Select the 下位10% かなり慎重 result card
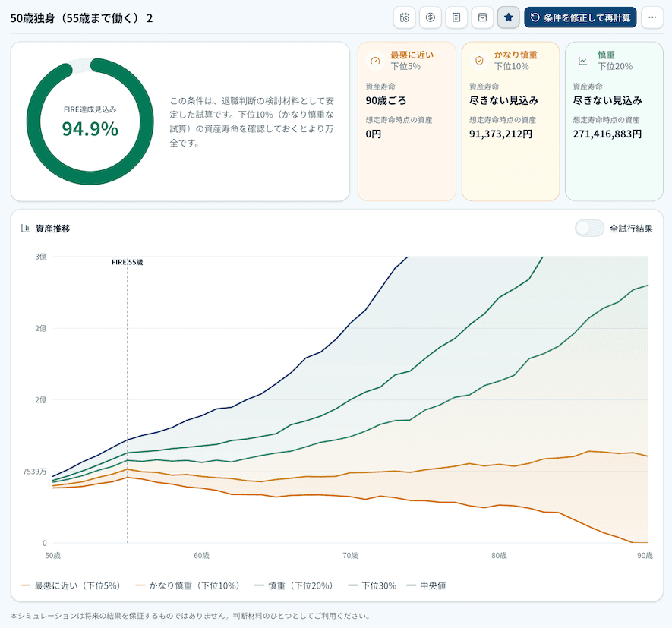Image resolution: width=672 pixels, height=628 pixels. 510,121
